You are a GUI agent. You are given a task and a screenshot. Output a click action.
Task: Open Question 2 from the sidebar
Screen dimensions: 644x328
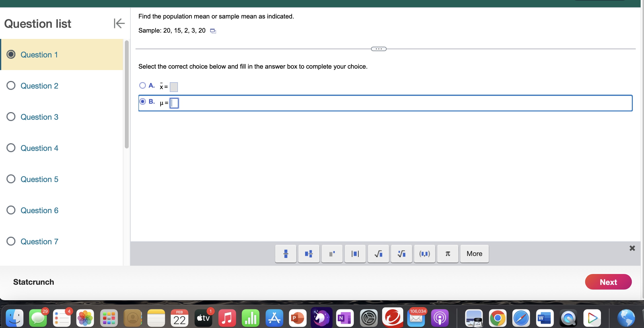point(39,86)
